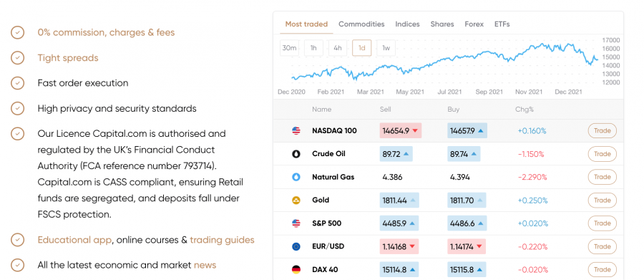Select the 30m chart interval

tap(289, 48)
